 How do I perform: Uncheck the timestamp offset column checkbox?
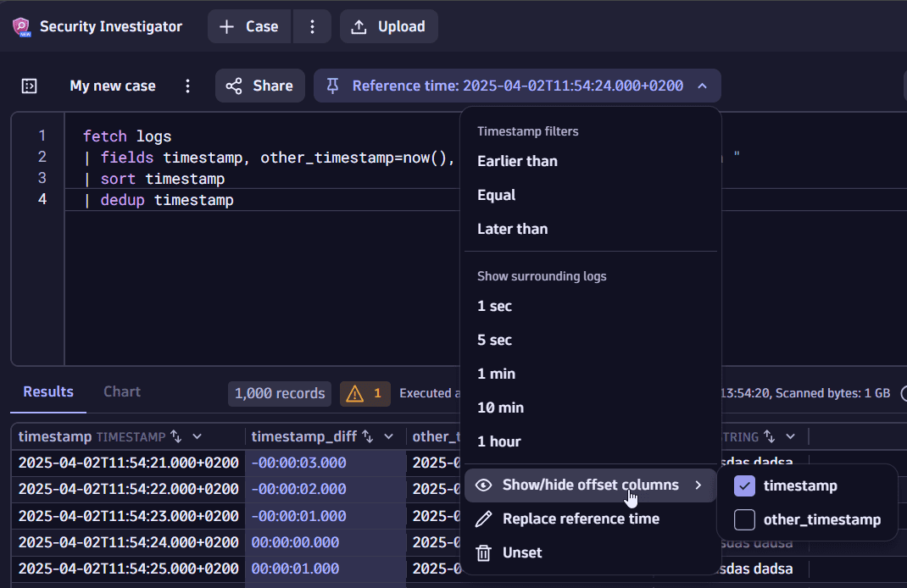pos(744,485)
